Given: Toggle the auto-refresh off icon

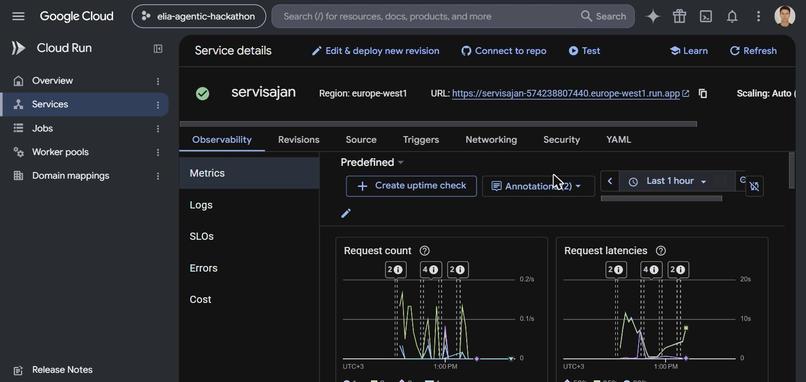Looking at the screenshot, I should click(754, 186).
